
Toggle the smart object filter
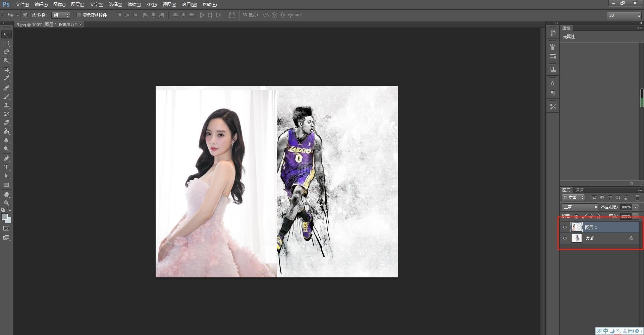pyautogui.click(x=626, y=198)
